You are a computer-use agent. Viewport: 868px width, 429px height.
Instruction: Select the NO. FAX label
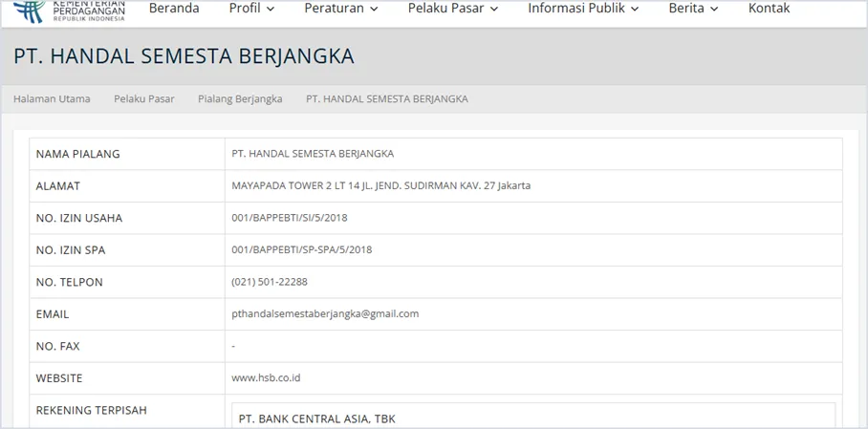coord(57,347)
